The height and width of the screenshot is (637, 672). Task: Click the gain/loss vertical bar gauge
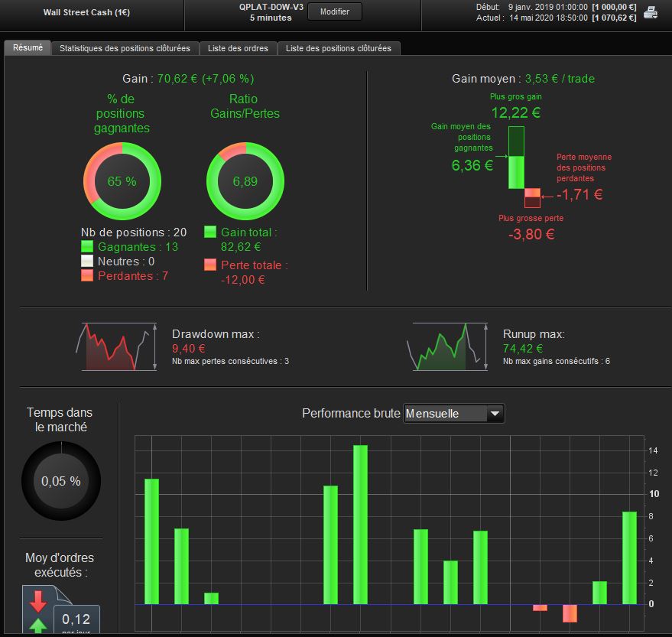524,167
